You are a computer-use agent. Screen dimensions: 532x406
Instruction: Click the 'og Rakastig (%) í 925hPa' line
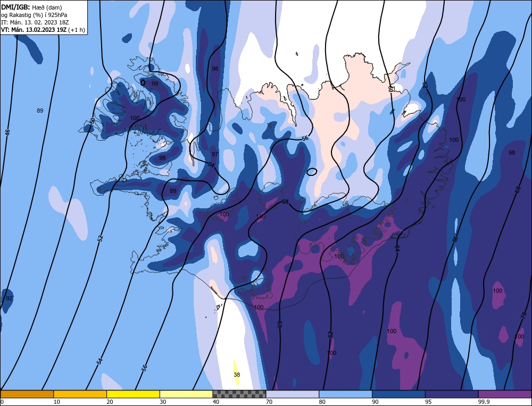[34, 15]
